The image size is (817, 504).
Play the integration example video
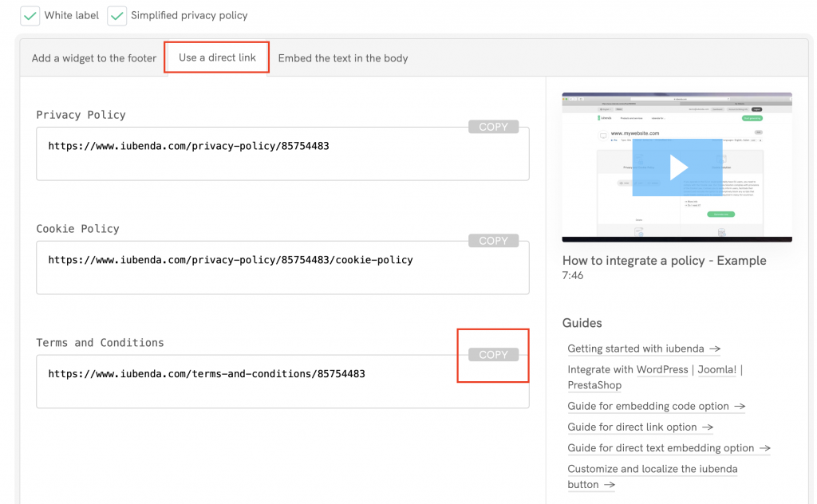tap(677, 167)
